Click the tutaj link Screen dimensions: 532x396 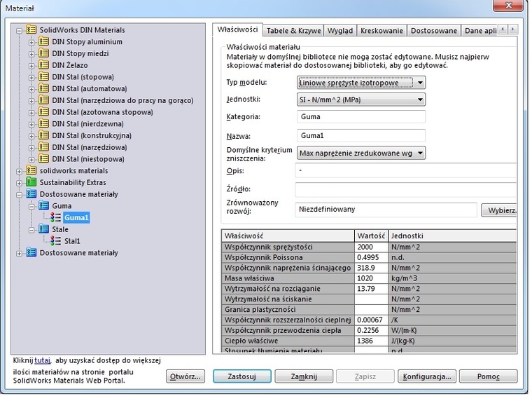point(43,360)
